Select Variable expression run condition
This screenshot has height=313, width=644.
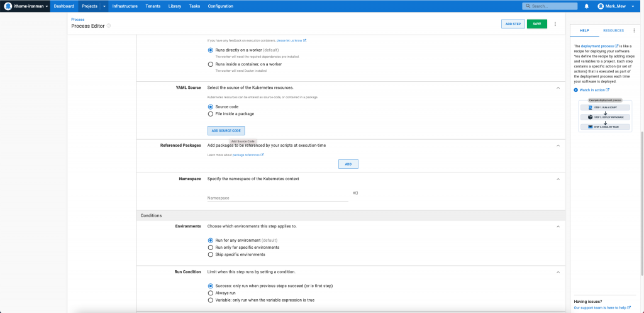pyautogui.click(x=211, y=300)
